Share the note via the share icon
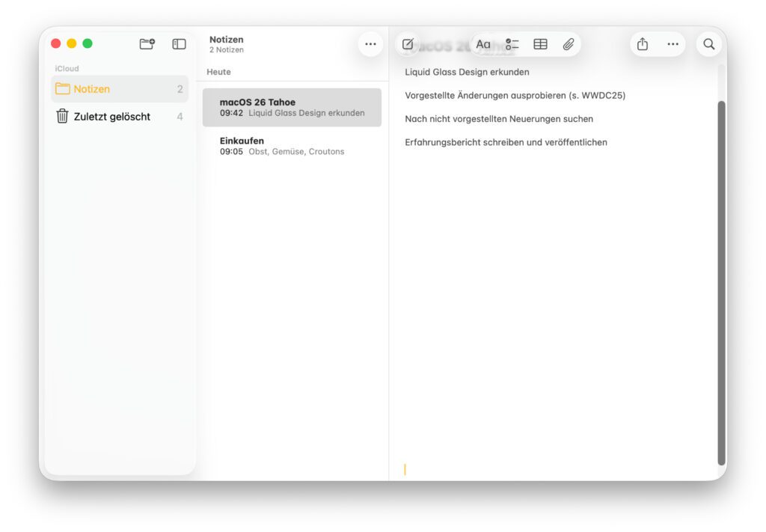 click(642, 44)
